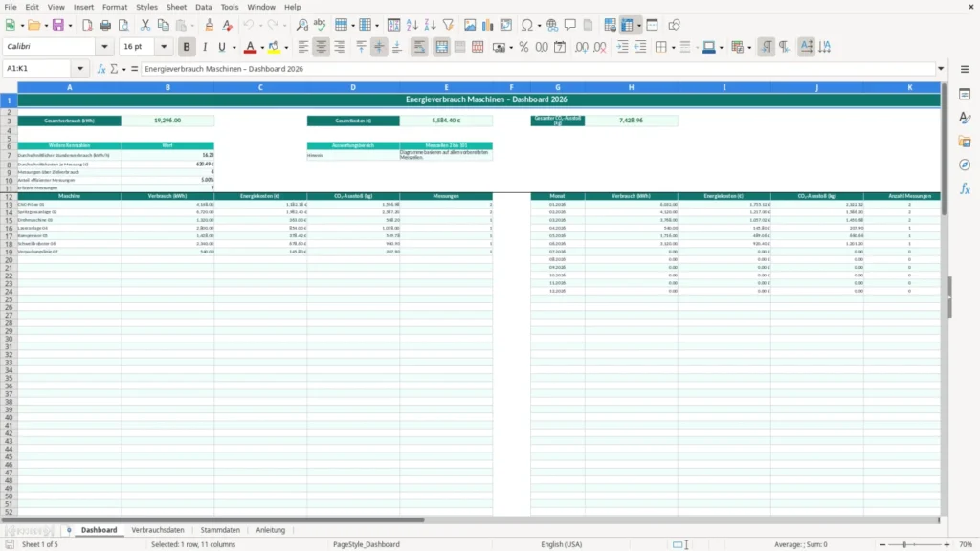
Task: Open sidebar Gallery panel icon
Action: [965, 142]
